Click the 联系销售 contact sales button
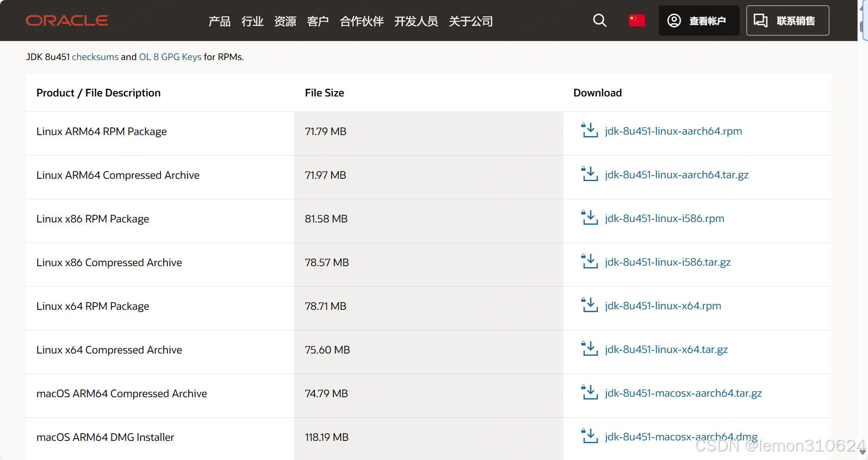Viewport: 868px width, 460px height. tap(787, 20)
